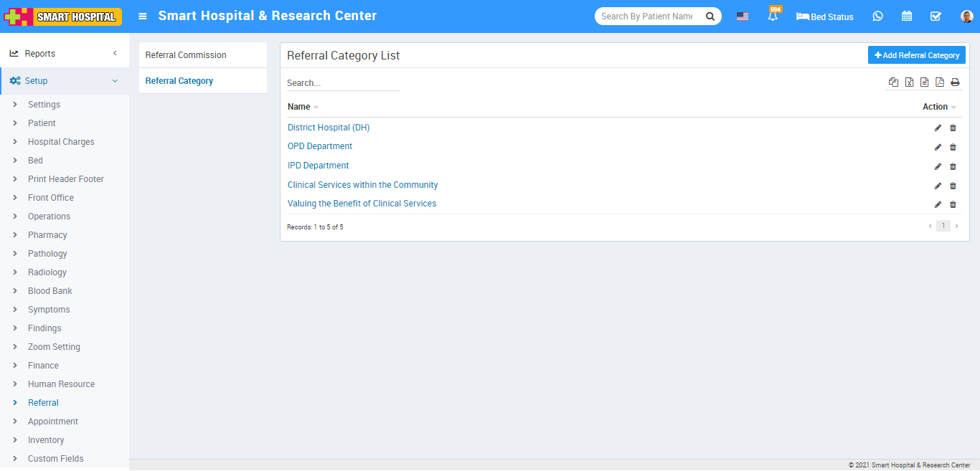Click the Add Referral Category button
Screen dimensions: 980x471
coord(916,55)
